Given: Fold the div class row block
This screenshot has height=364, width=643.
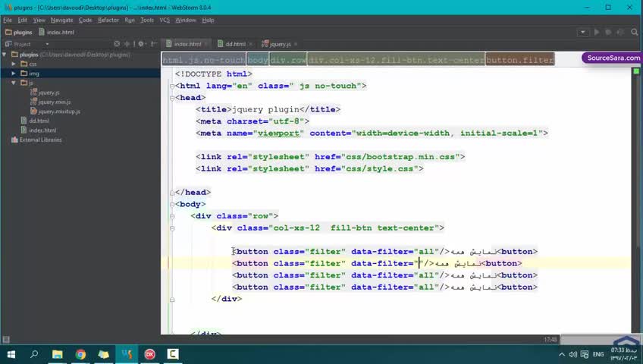Looking at the screenshot, I should 172,216.
